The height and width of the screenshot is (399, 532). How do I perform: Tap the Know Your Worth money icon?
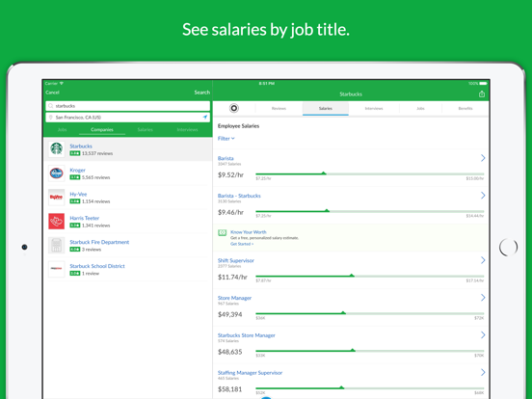pos(223,233)
